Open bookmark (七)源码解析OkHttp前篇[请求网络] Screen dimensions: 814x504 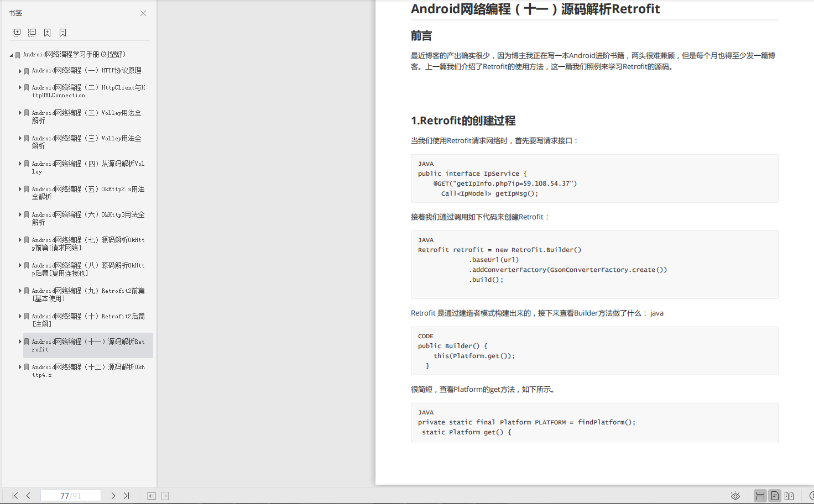point(88,244)
